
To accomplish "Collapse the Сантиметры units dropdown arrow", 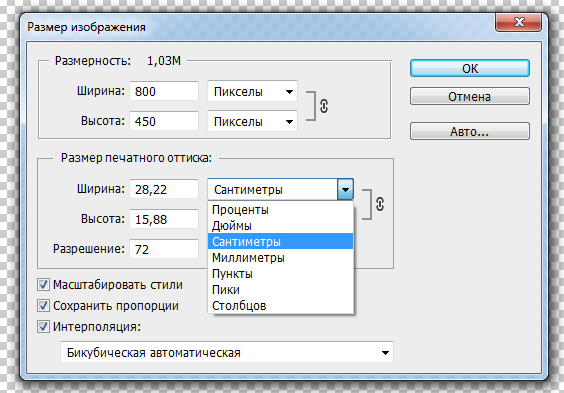I will pyautogui.click(x=345, y=189).
